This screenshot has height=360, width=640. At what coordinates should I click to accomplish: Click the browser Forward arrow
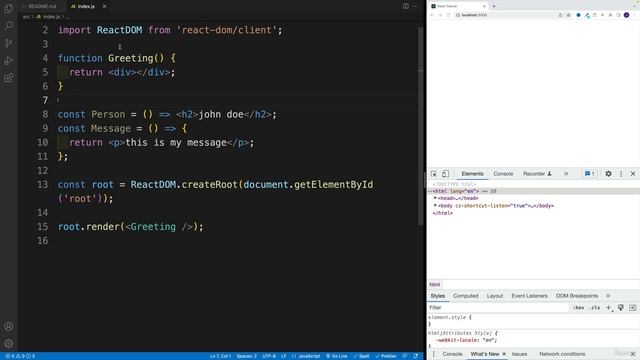440,15
